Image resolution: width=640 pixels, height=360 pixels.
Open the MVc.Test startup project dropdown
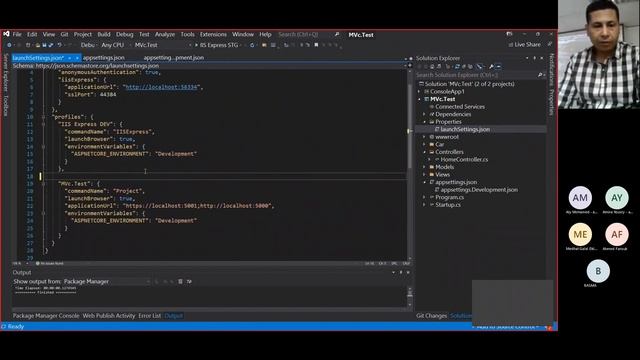(162, 45)
